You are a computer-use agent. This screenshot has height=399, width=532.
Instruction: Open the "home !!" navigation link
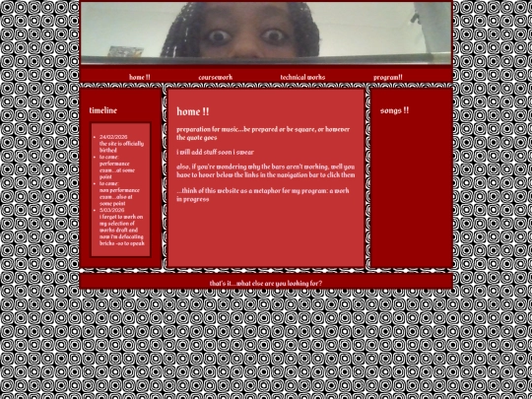coord(140,77)
